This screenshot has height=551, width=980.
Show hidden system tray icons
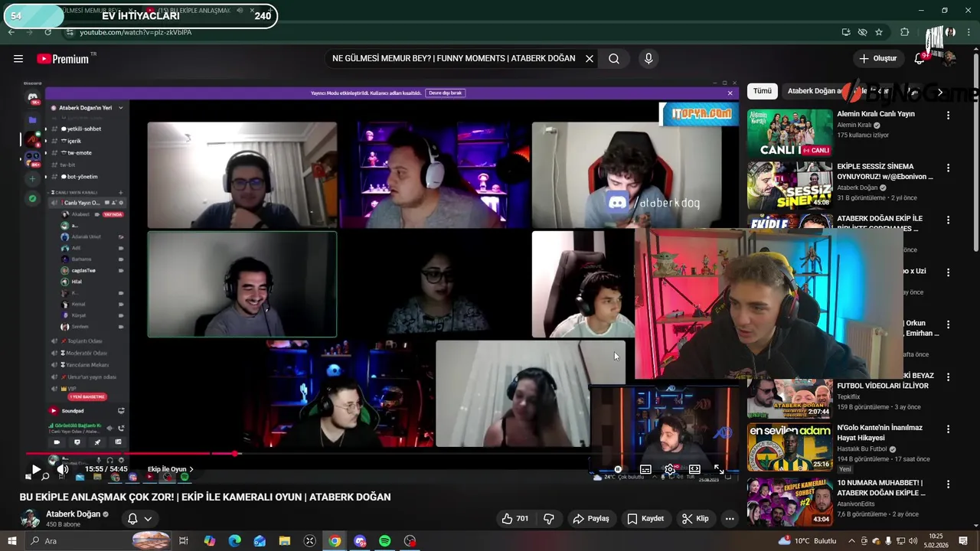(851, 541)
